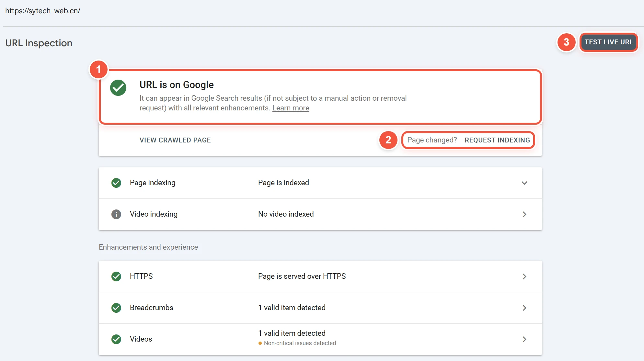Viewport: 644px width, 361px height.
Task: Follow the Learn more link
Action: (291, 108)
